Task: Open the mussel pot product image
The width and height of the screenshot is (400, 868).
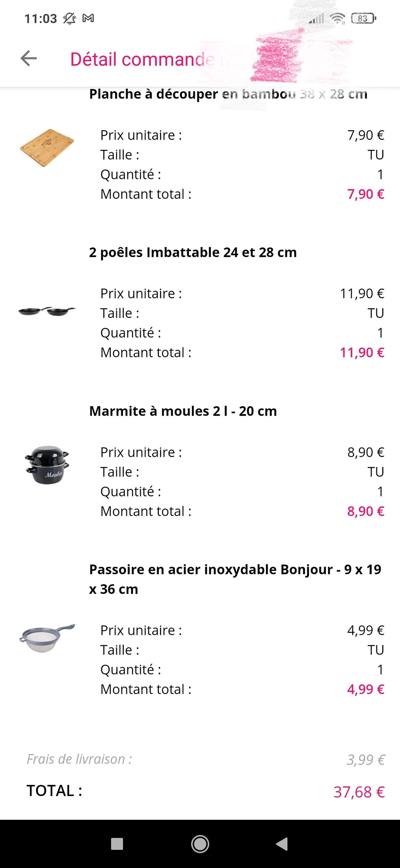Action: (x=47, y=465)
